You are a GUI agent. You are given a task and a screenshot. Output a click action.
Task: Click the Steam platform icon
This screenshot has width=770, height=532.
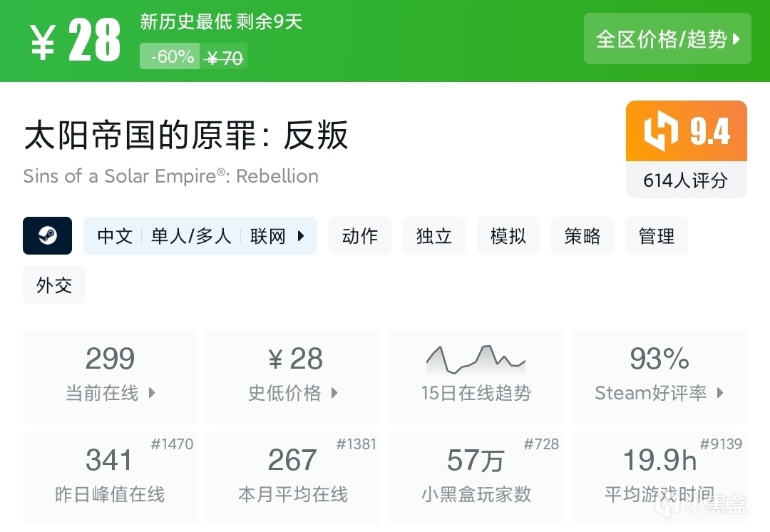pos(47,236)
